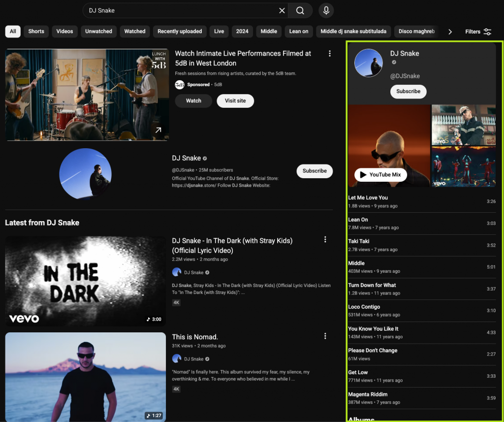Open the In The Dark video thumbnail
This screenshot has height=422, width=504.
tap(85, 281)
